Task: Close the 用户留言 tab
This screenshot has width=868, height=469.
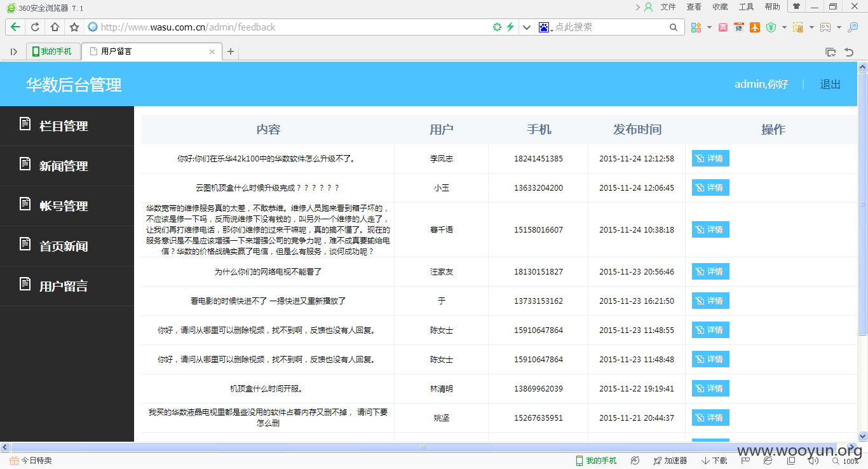Action: tap(212, 52)
